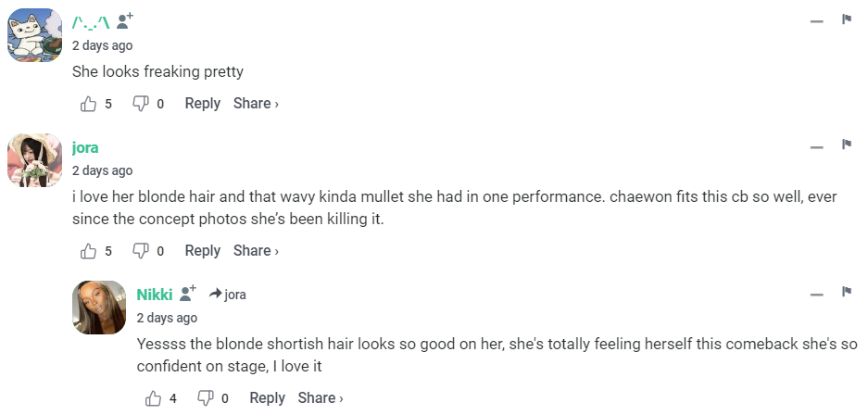Downvote the "She looks freaking pretty" comment
The width and height of the screenshot is (868, 415).
click(141, 104)
